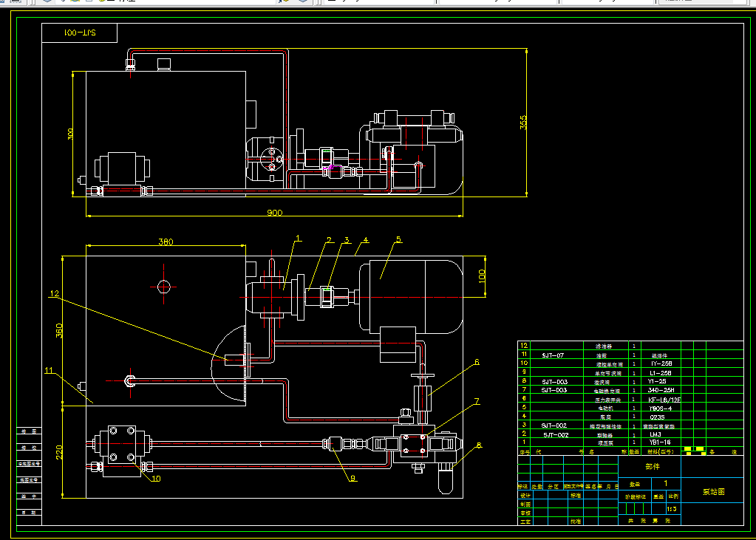Select part balloon number 7
The image size is (756, 540).
tap(477, 401)
